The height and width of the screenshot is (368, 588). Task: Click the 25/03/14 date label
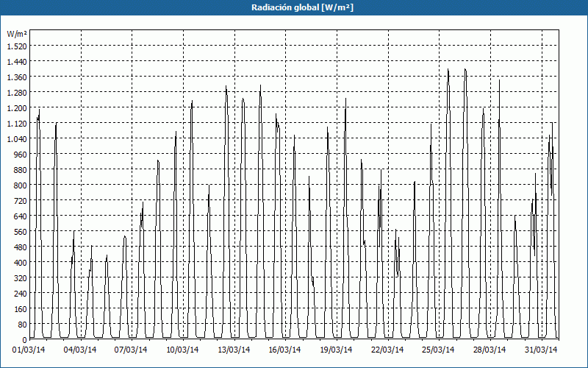[x=438, y=350]
